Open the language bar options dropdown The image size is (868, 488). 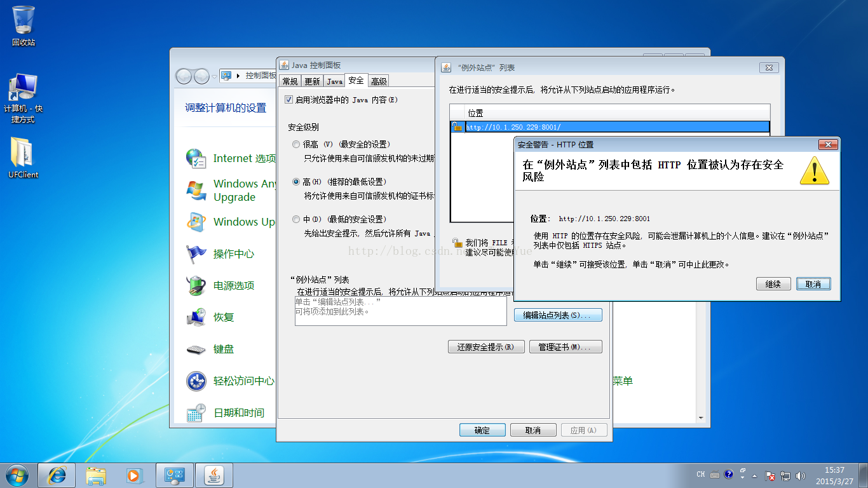pos(742,477)
